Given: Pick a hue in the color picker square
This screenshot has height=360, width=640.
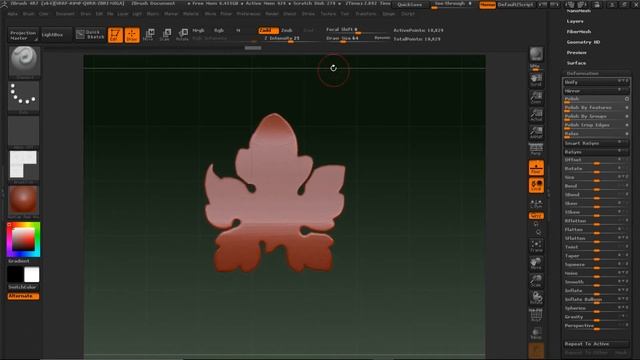Looking at the screenshot, I should [24, 240].
